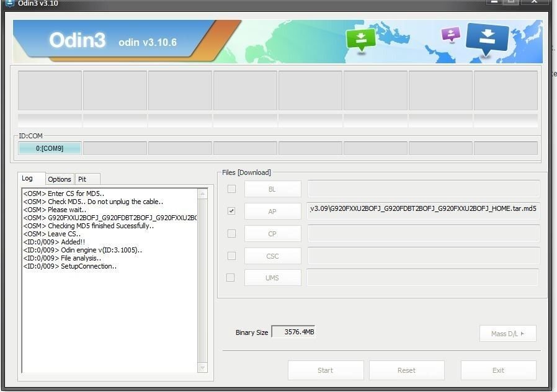Click the 'Files [Download]' group label
This screenshot has height=392, width=557.
click(x=246, y=172)
